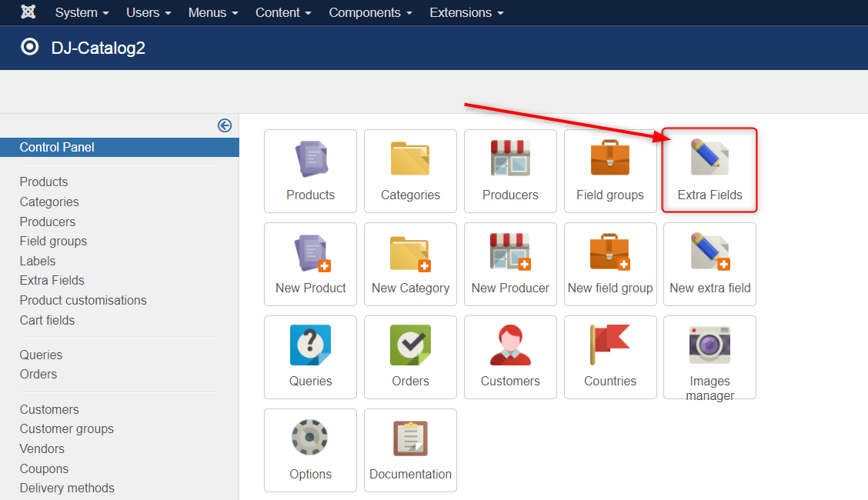Expand the Users dropdown menu
This screenshot has height=500, width=868.
(149, 12)
